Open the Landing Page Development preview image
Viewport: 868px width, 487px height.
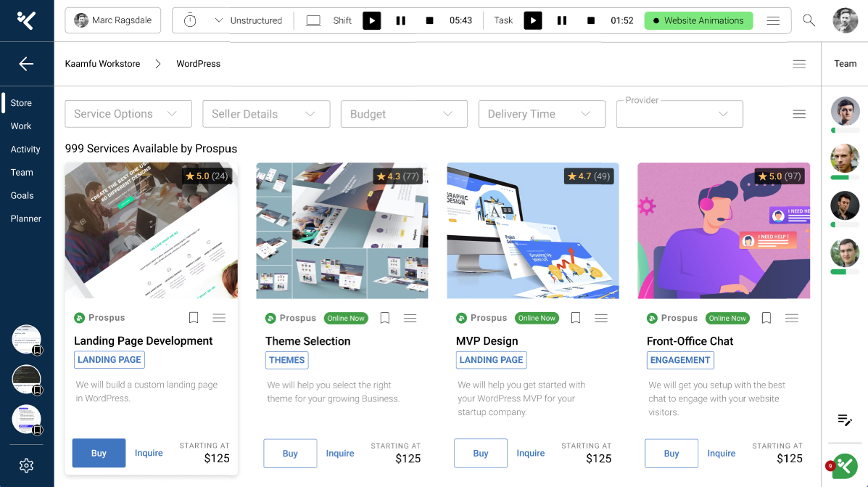151,231
